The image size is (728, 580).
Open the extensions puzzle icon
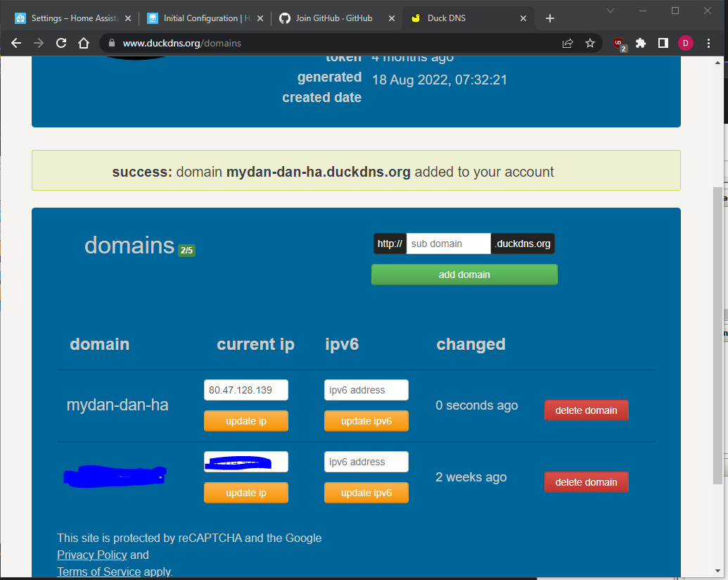641,43
